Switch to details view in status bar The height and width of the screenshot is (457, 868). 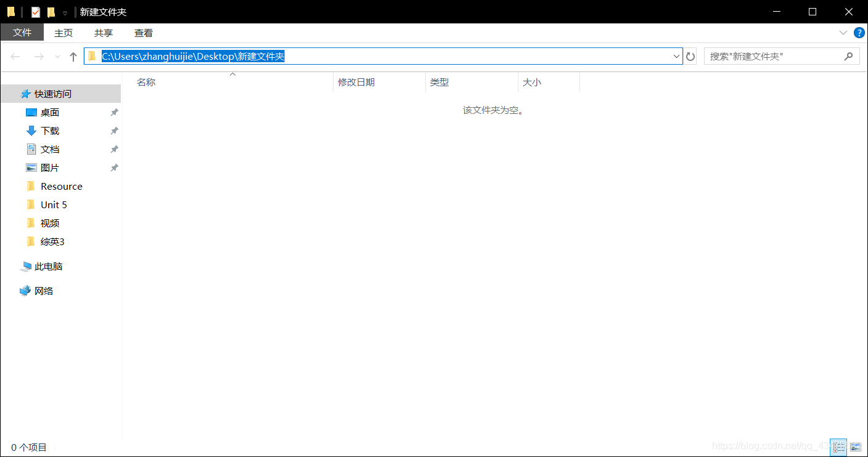(838, 447)
